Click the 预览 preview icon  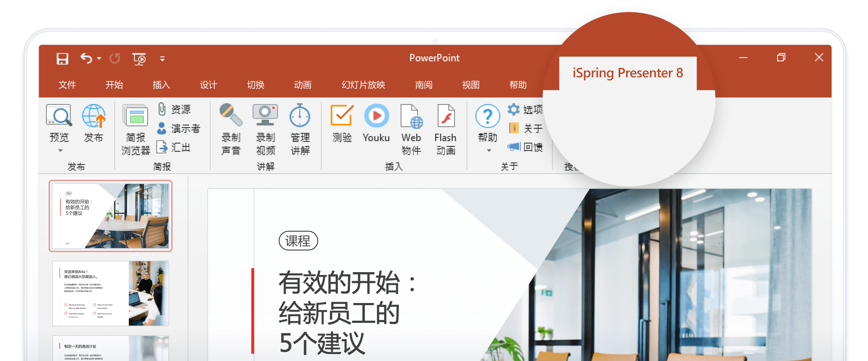tap(59, 116)
